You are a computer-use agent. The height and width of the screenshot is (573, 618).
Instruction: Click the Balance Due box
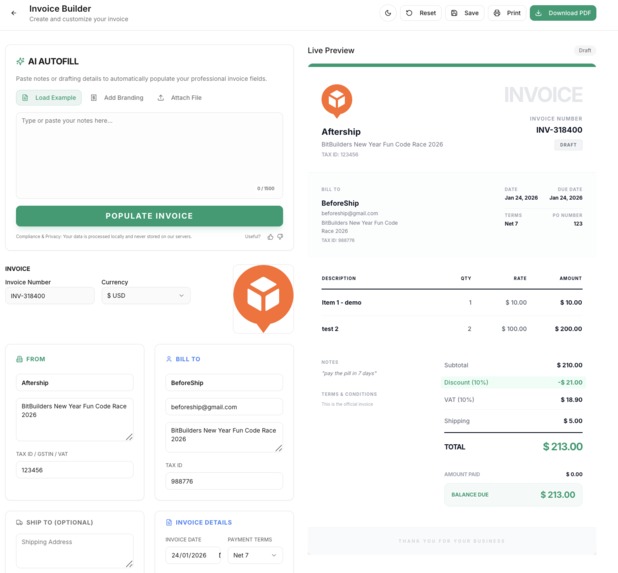tap(513, 495)
